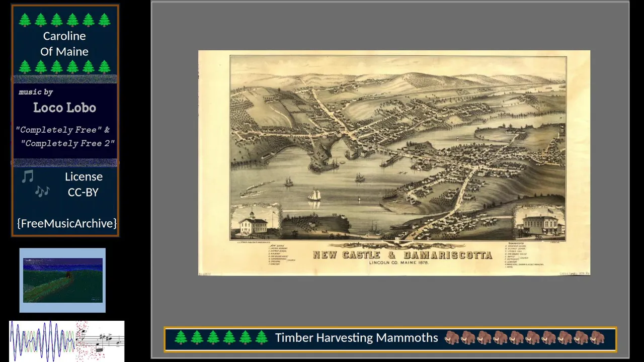Click the '"Completely Free" &' song title
This screenshot has height=362, width=644.
tap(63, 130)
